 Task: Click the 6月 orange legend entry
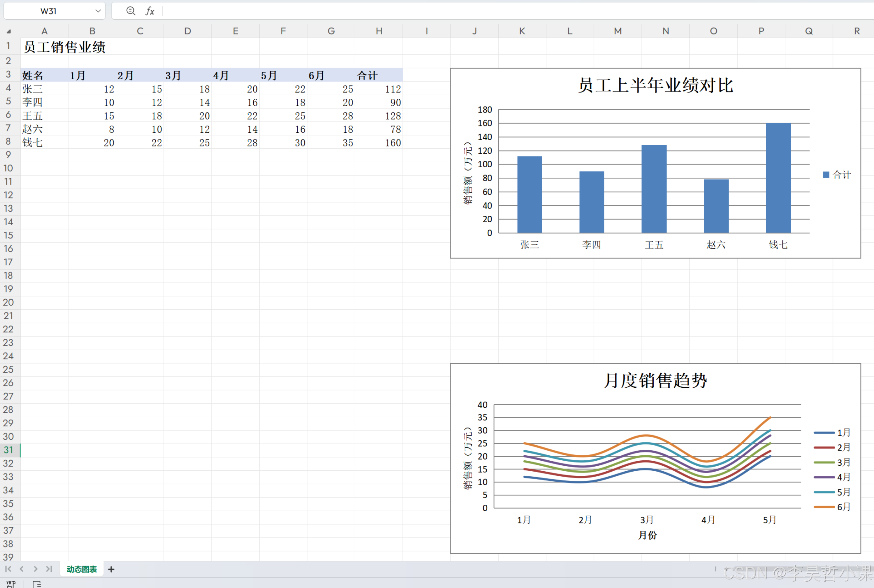(x=833, y=507)
